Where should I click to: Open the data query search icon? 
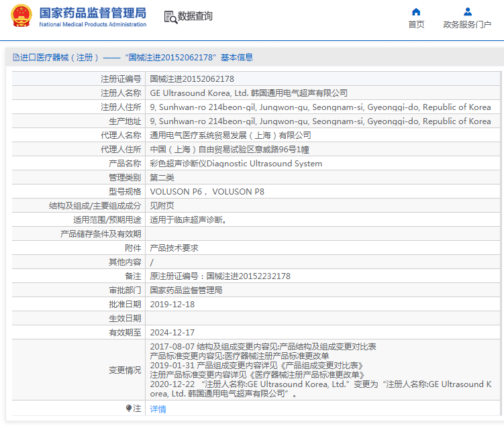pyautogui.click(x=170, y=17)
